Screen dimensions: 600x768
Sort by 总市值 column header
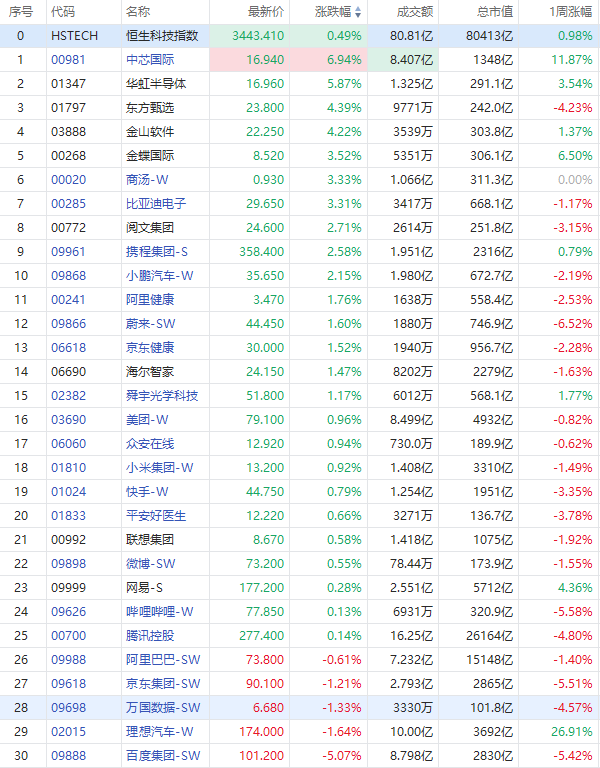tap(495, 12)
